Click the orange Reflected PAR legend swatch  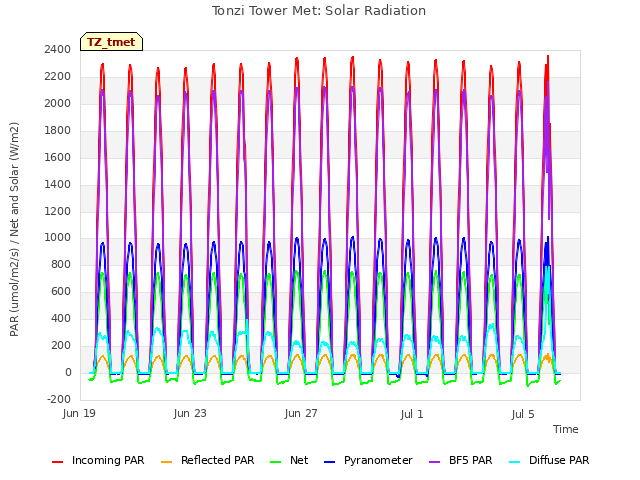(x=167, y=462)
